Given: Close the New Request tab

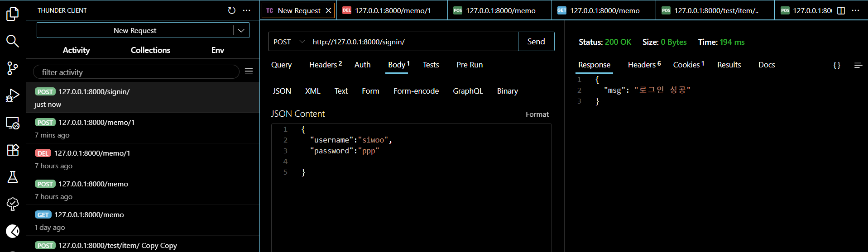Looking at the screenshot, I should [x=328, y=10].
